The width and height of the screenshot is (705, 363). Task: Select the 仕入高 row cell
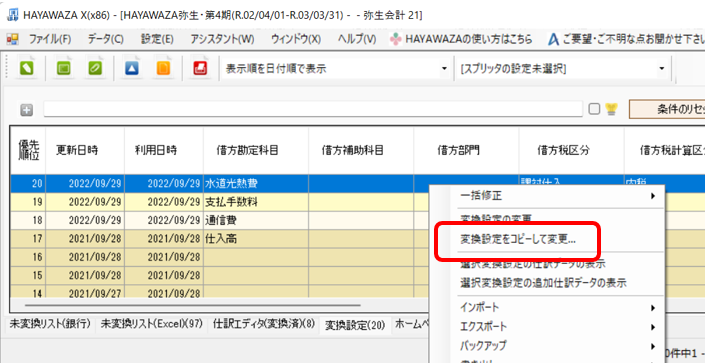click(x=256, y=239)
